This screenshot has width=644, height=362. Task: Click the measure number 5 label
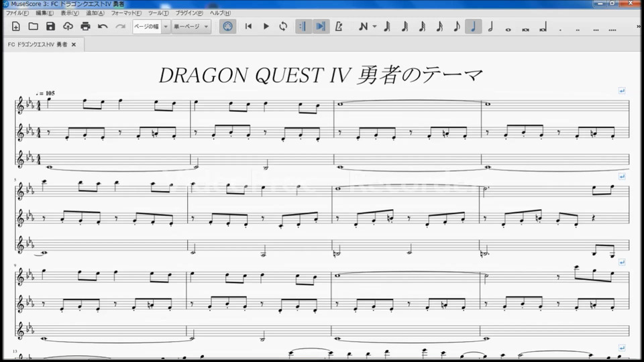pos(15,180)
